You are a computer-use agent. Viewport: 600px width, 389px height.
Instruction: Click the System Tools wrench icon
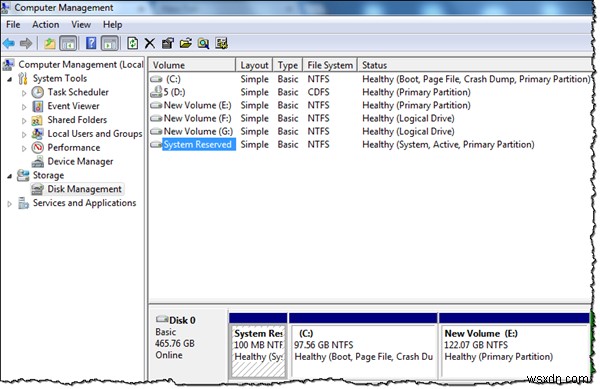23,79
